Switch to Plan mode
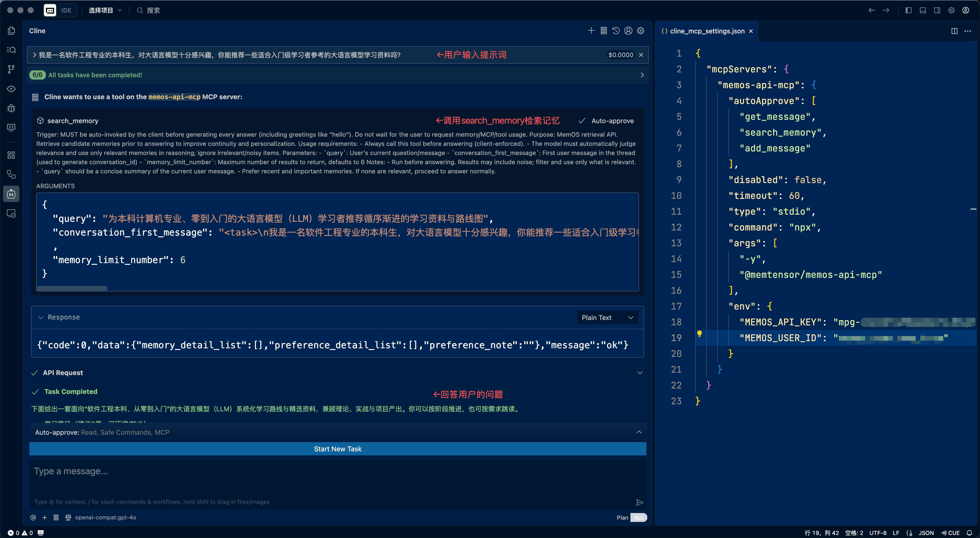Viewport: 980px width, 538px height. (x=622, y=517)
